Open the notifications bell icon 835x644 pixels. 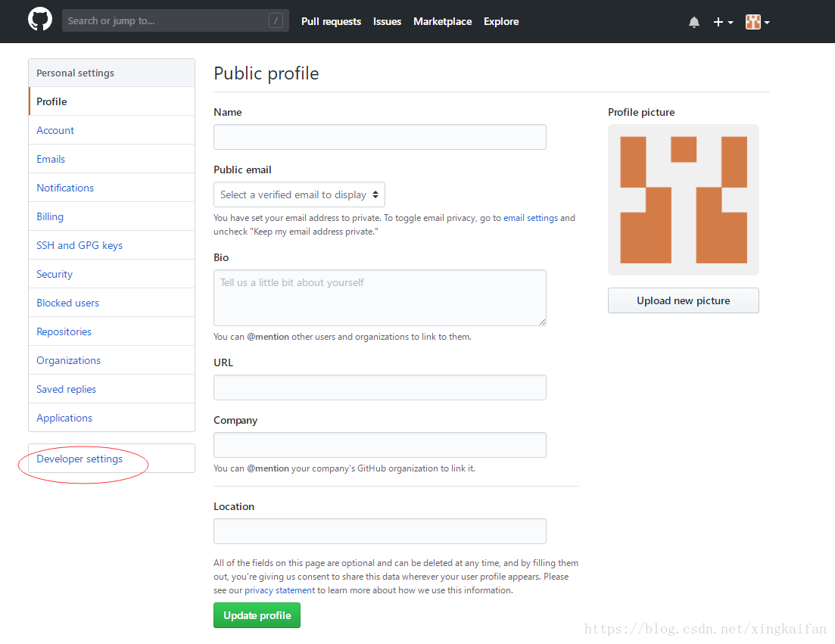click(693, 22)
